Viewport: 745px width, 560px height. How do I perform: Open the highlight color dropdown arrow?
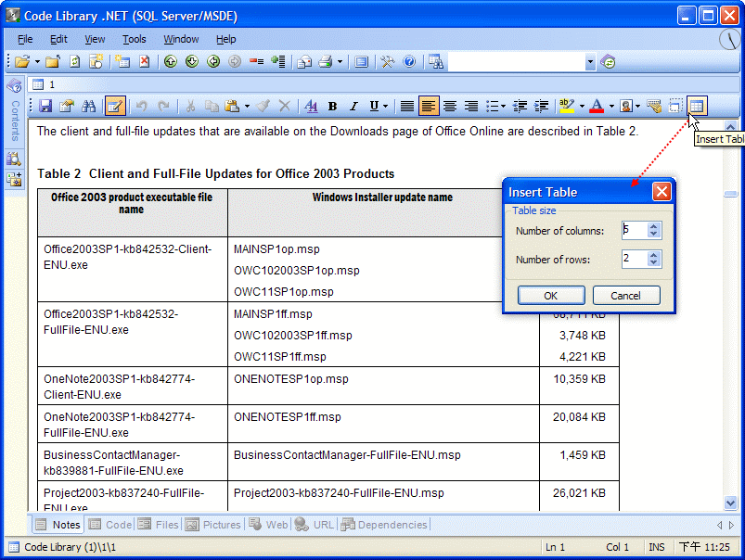(x=582, y=106)
